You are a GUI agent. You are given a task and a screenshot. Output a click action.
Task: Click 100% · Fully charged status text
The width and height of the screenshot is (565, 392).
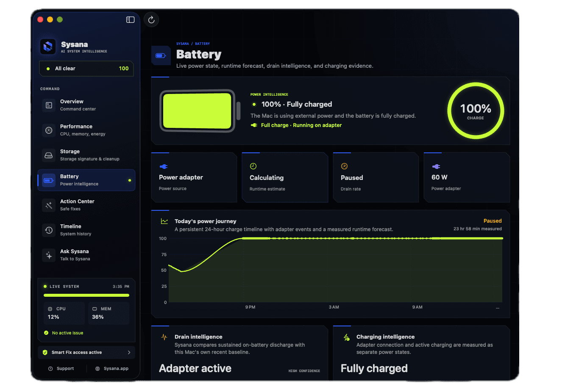(297, 104)
